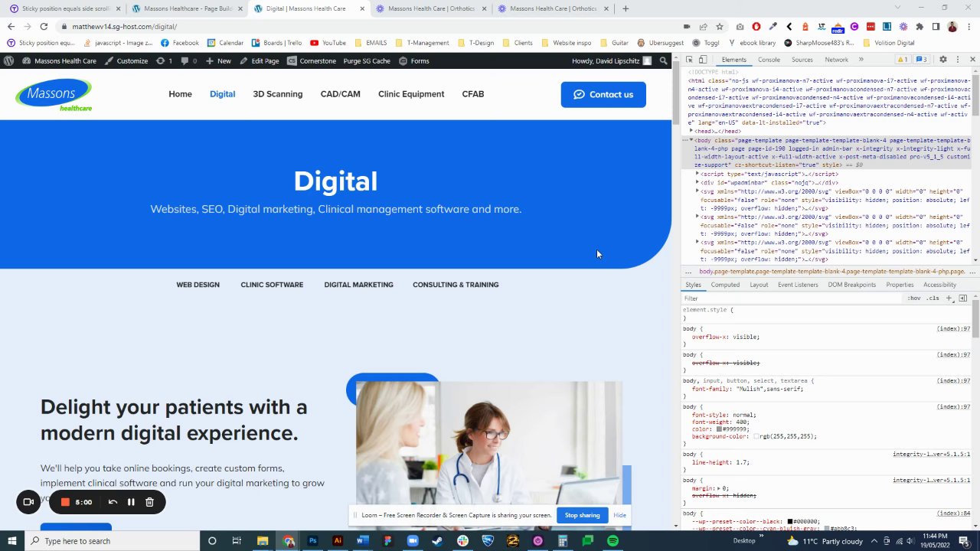Click Stop sharing in the Loom bar
Screen dimensions: 980x551
click(583, 515)
